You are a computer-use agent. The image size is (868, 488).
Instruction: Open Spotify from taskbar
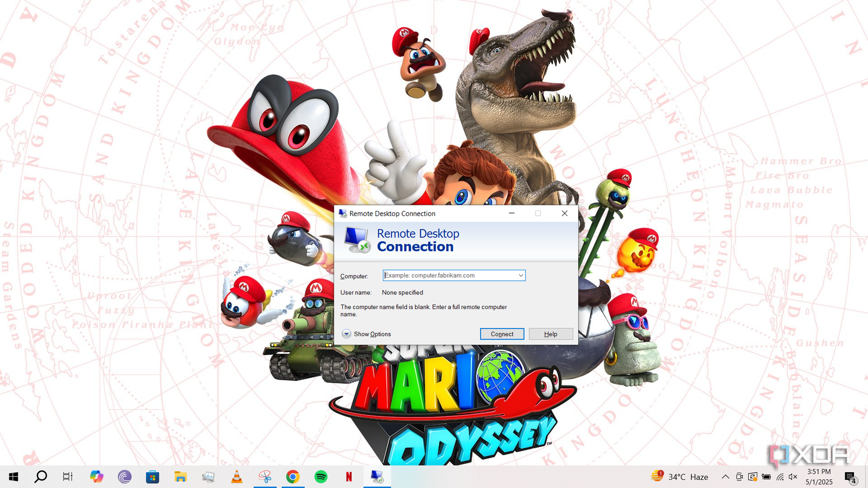321,477
